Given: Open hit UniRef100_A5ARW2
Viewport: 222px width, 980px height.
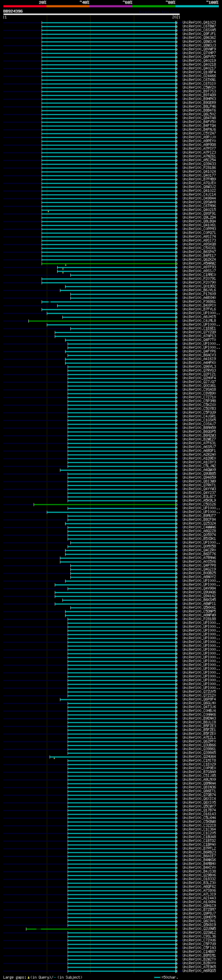Looking at the screenshot, I should pyautogui.click(x=199, y=264).
